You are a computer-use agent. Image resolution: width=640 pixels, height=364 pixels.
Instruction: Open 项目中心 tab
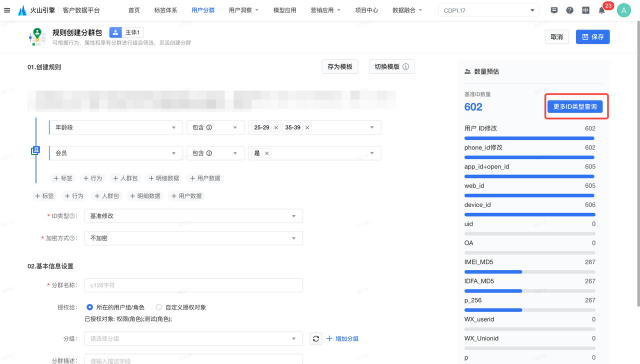[366, 10]
